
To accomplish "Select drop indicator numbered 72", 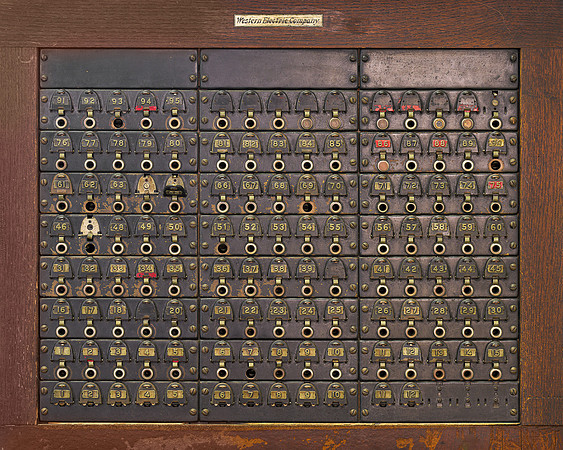I will coord(411,185).
